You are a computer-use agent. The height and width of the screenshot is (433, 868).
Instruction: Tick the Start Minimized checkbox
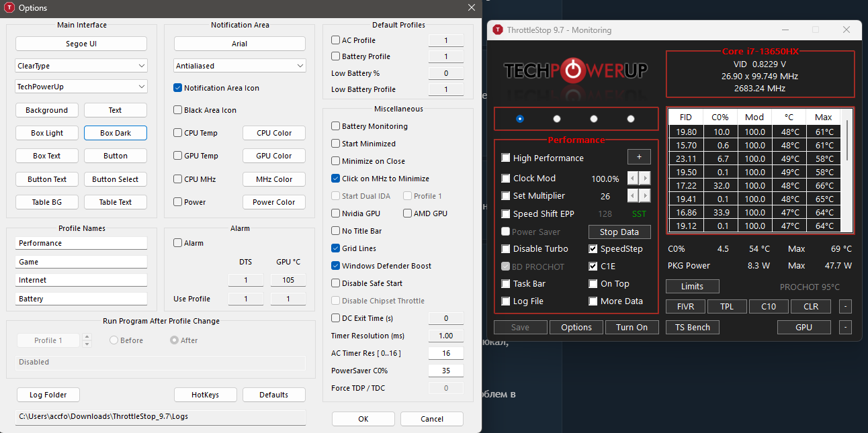(336, 144)
